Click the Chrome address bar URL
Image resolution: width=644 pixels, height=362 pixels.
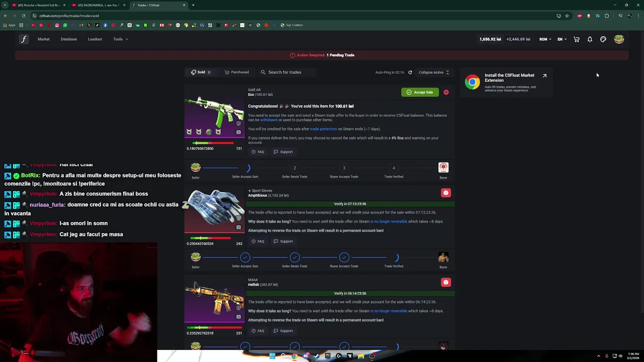69,16
